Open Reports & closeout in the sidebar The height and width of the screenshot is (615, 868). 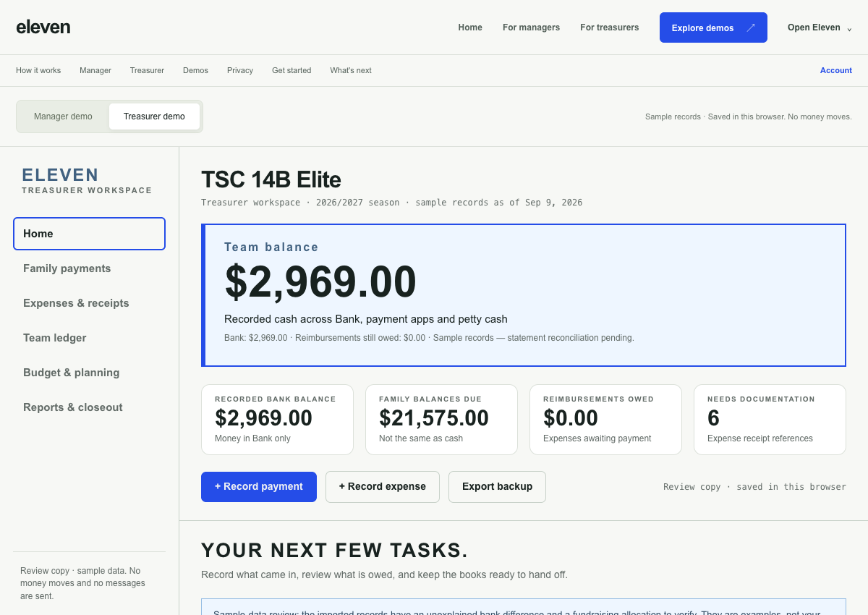tap(89, 407)
